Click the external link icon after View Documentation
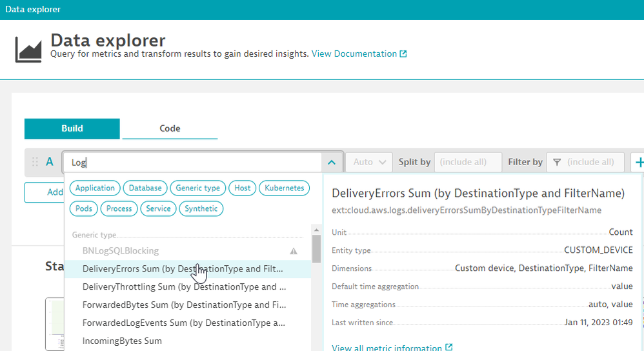This screenshot has height=351, width=644. pos(403,54)
